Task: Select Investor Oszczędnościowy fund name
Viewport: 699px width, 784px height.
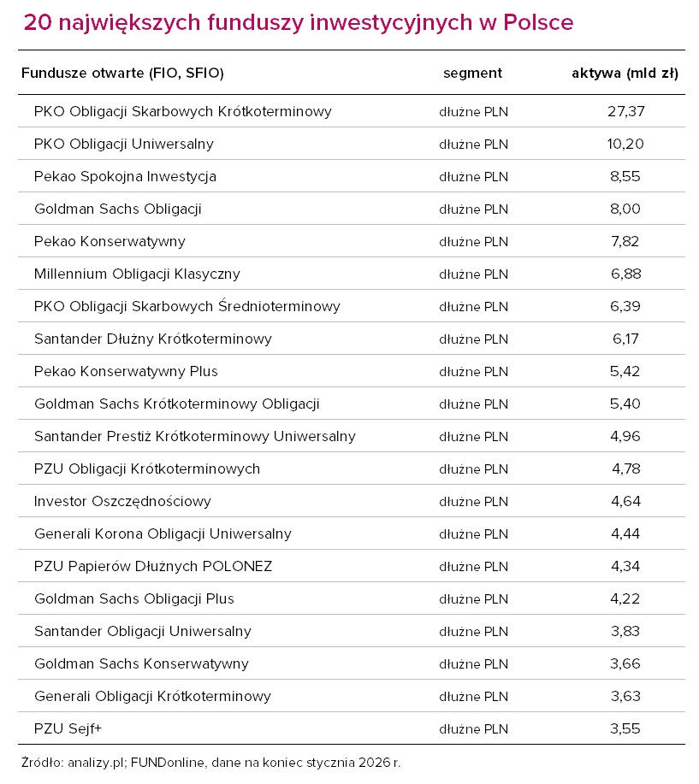Action: (122, 501)
